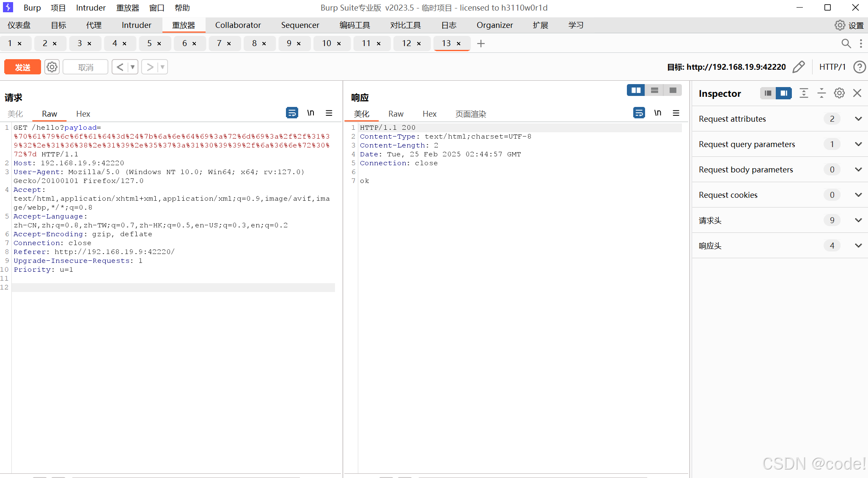Switch request view to Hex
The height and width of the screenshot is (478, 868).
[83, 114]
